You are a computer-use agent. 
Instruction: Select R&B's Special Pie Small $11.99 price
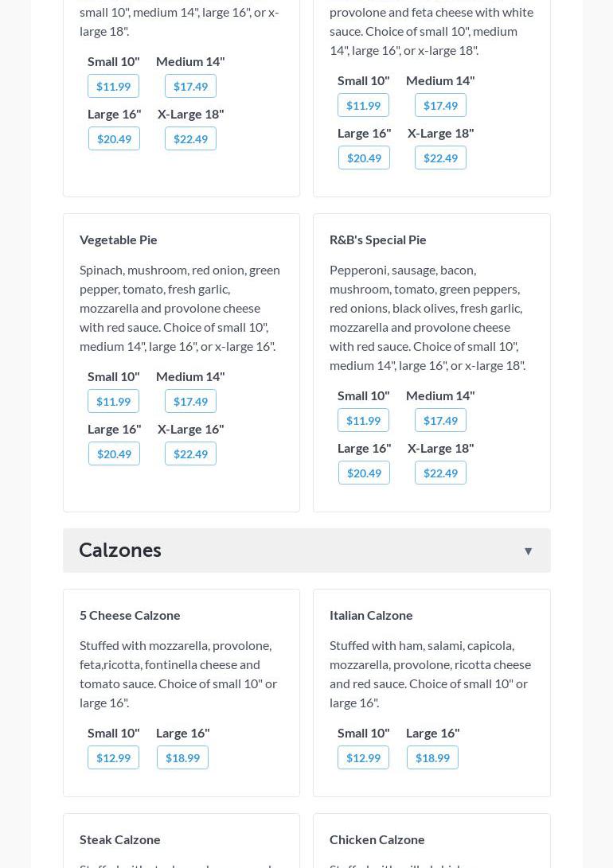tap(363, 420)
